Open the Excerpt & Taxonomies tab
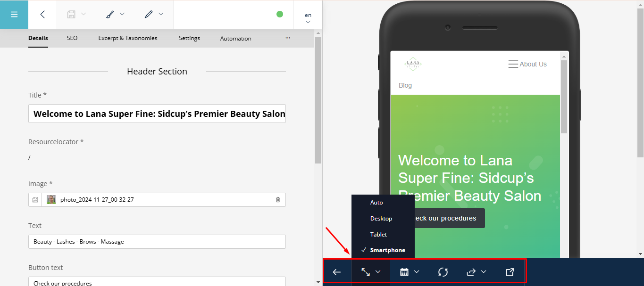The image size is (644, 286). (x=128, y=38)
